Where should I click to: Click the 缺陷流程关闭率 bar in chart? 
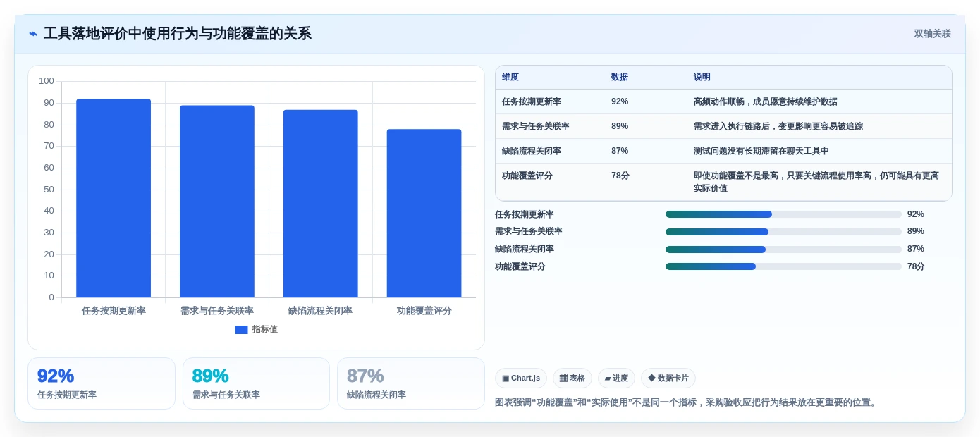pos(321,204)
